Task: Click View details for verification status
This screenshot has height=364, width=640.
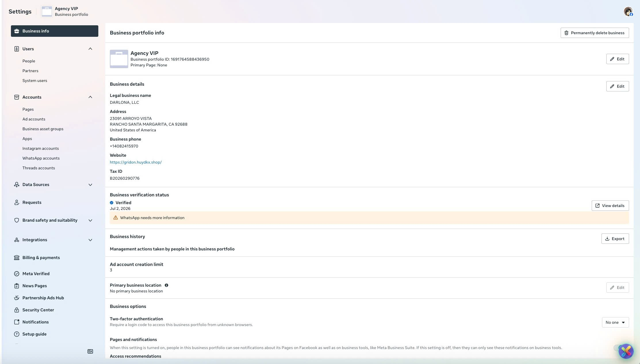Action: [610, 206]
